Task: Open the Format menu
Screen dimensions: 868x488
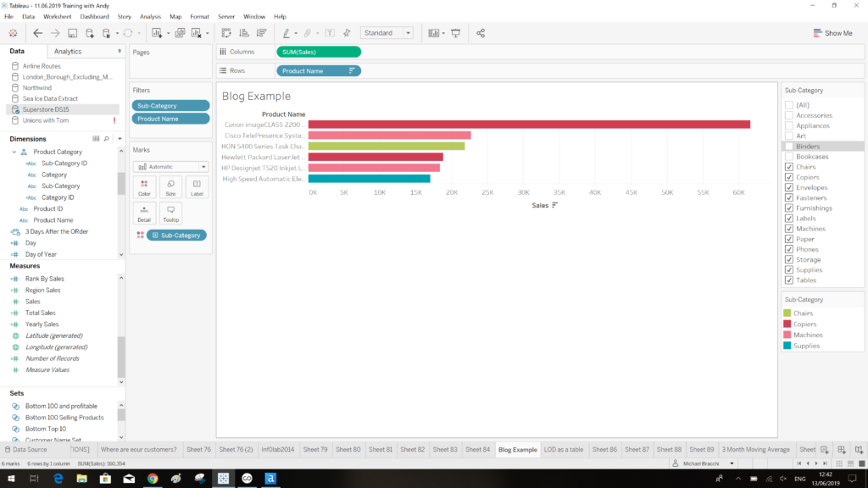Action: pyautogui.click(x=199, y=17)
